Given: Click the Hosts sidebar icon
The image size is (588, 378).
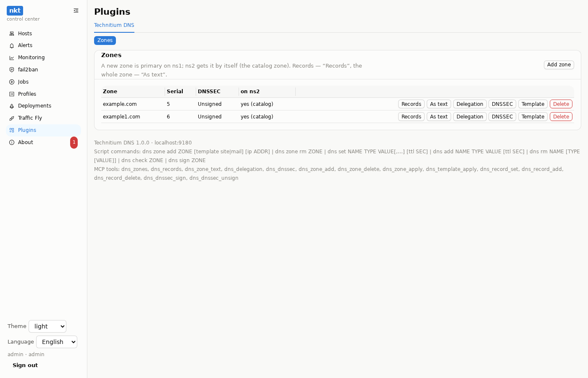Looking at the screenshot, I should 12,34.
